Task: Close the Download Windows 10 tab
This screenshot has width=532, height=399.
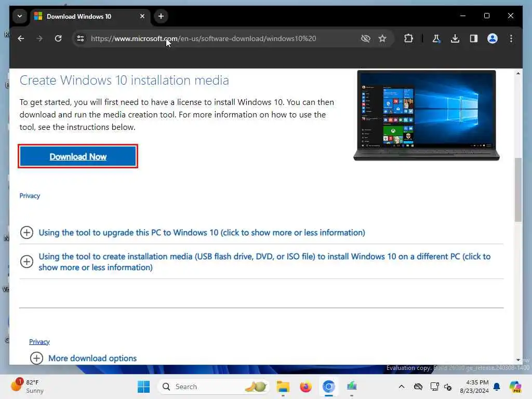Action: coord(142,16)
